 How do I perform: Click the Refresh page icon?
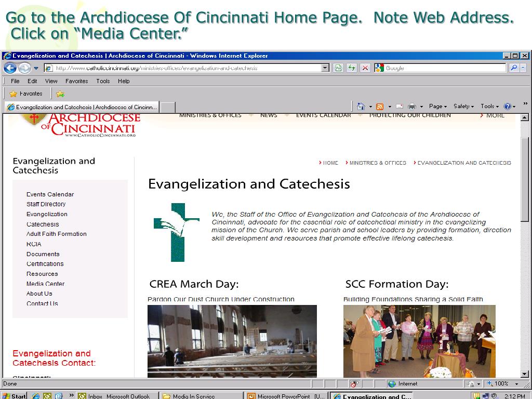(x=352, y=68)
